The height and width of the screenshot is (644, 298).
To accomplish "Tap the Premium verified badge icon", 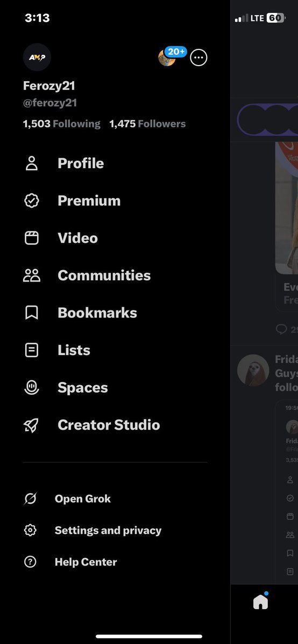I will [x=32, y=201].
